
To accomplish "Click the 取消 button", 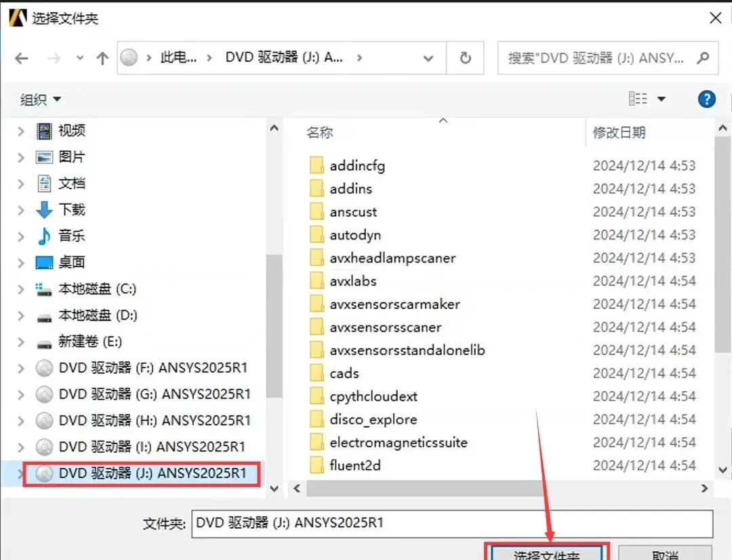I will pyautogui.click(x=666, y=553).
